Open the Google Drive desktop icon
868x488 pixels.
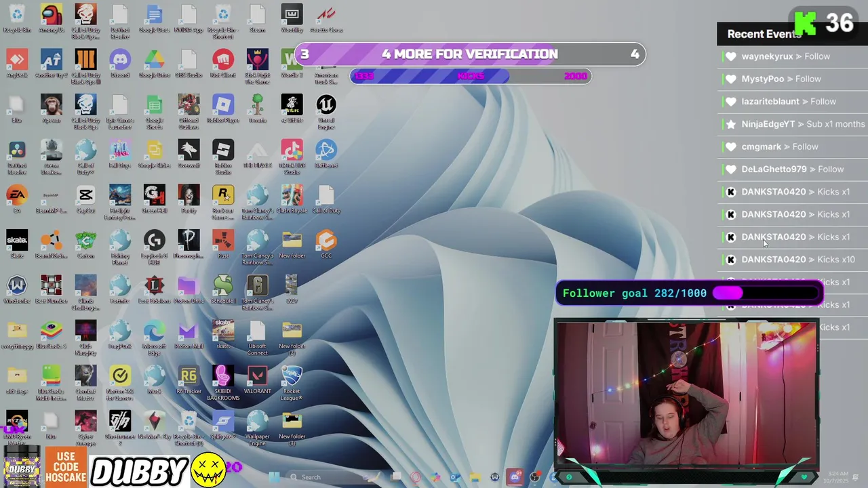pos(154,64)
